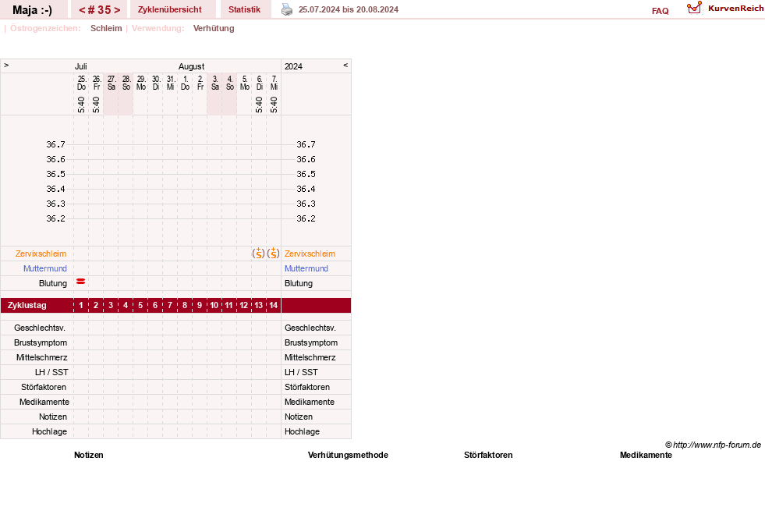Click the left 'LH / SST' row label
The height and width of the screenshot is (532, 765).
(x=51, y=372)
